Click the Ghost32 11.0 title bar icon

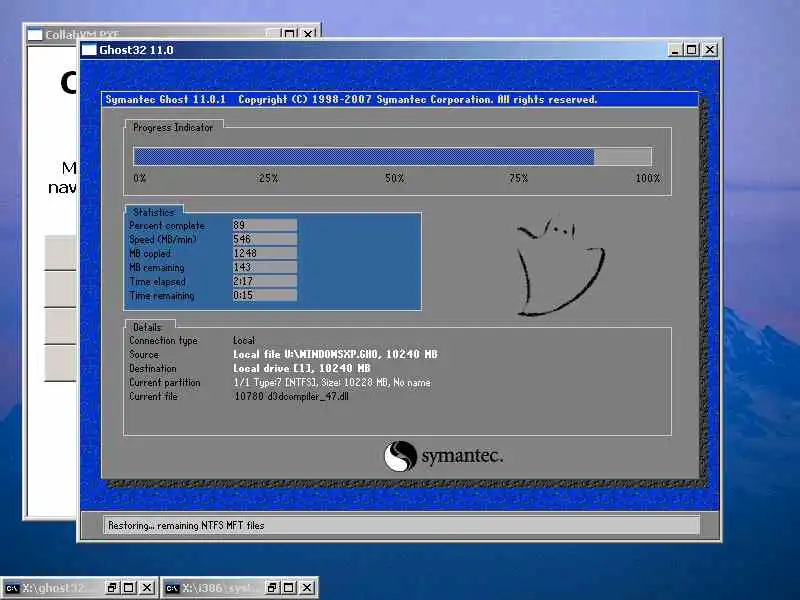(x=89, y=49)
